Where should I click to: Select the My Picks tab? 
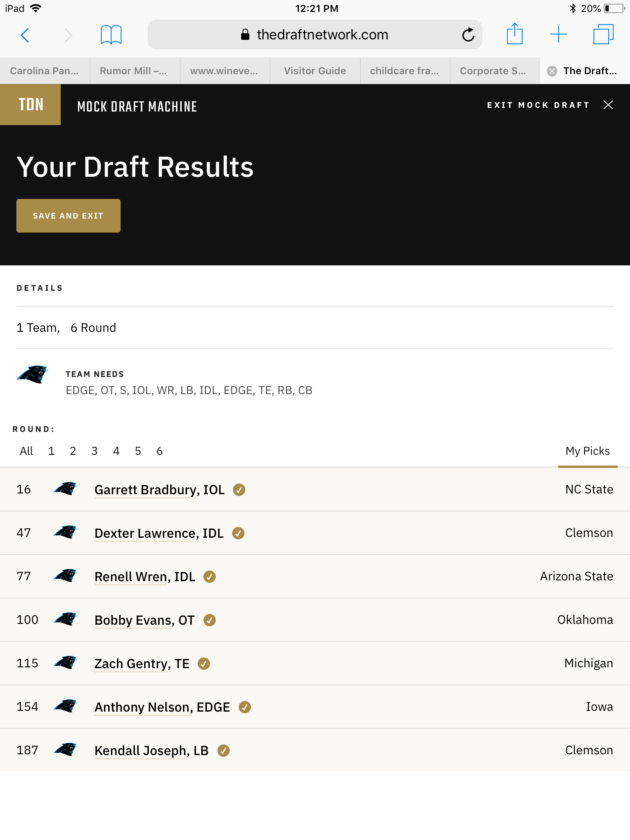587,451
